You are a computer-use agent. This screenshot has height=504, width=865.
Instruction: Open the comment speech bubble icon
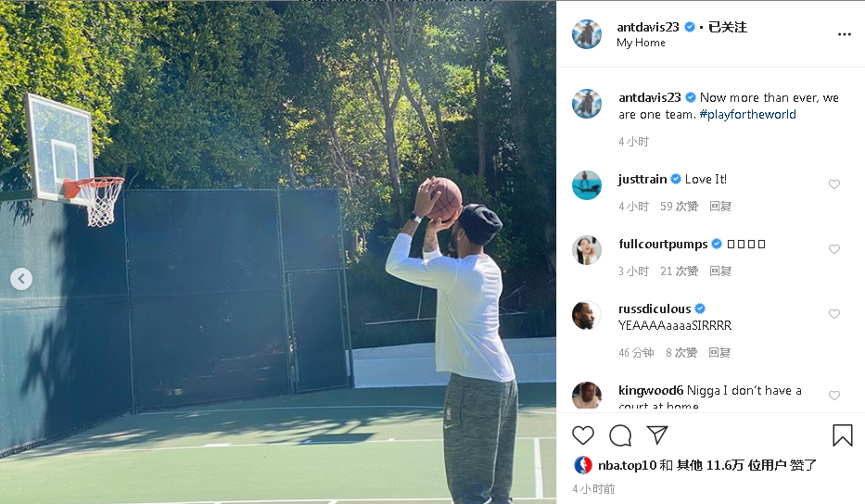pos(620,435)
